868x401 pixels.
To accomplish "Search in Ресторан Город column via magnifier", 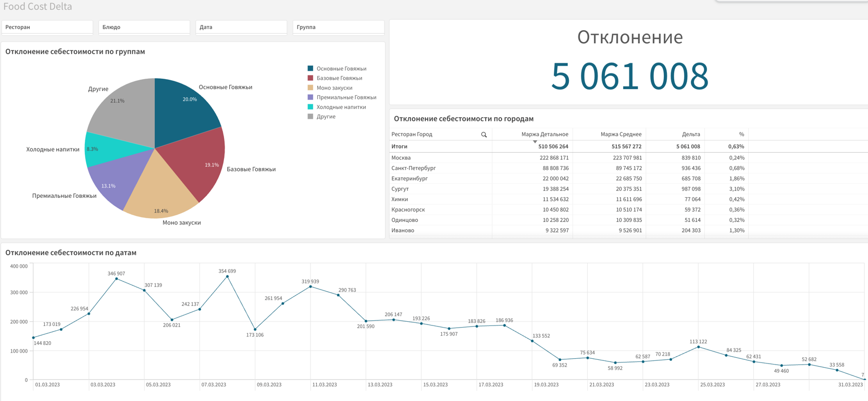I will tap(484, 135).
